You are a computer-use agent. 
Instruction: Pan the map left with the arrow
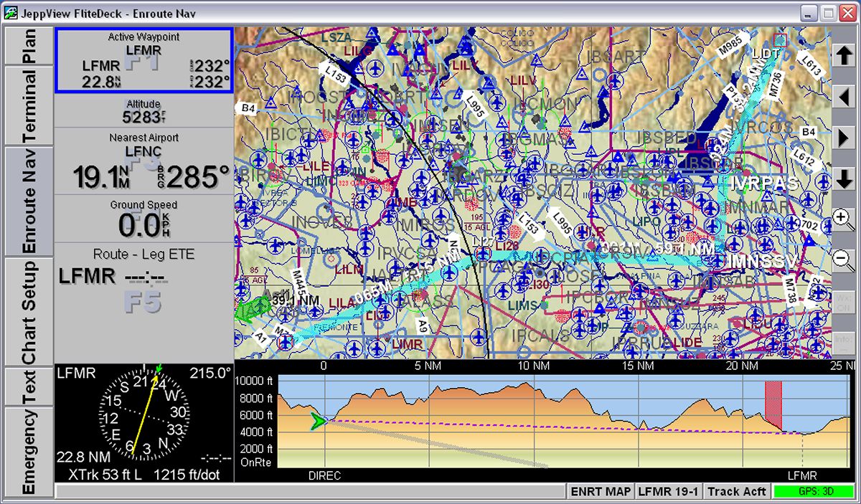(x=844, y=96)
